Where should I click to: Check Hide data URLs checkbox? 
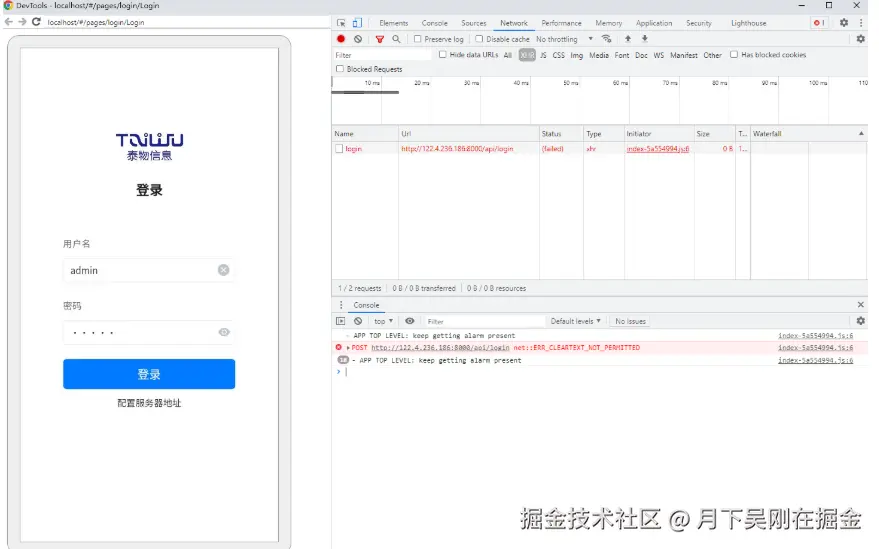(x=443, y=54)
